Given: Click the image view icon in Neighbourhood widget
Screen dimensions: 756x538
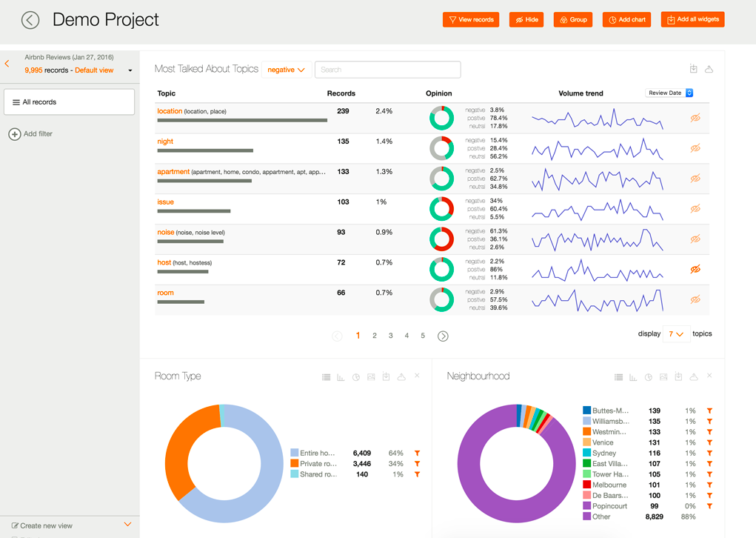Looking at the screenshot, I should click(x=663, y=377).
